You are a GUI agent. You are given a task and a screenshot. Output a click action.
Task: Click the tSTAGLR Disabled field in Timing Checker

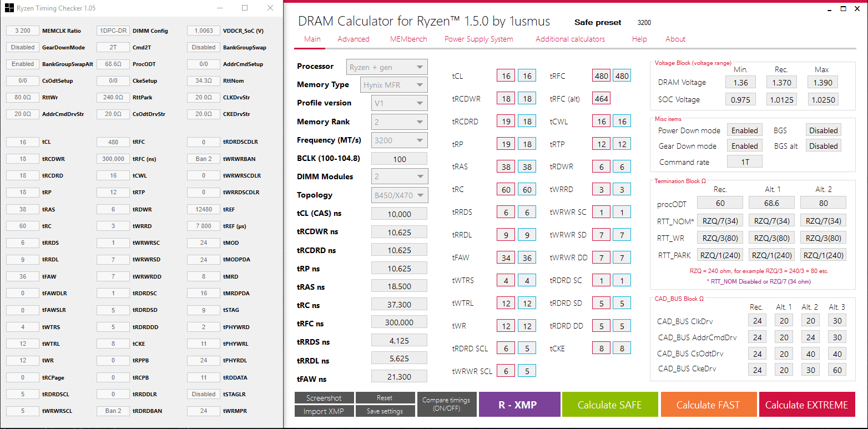(x=204, y=394)
